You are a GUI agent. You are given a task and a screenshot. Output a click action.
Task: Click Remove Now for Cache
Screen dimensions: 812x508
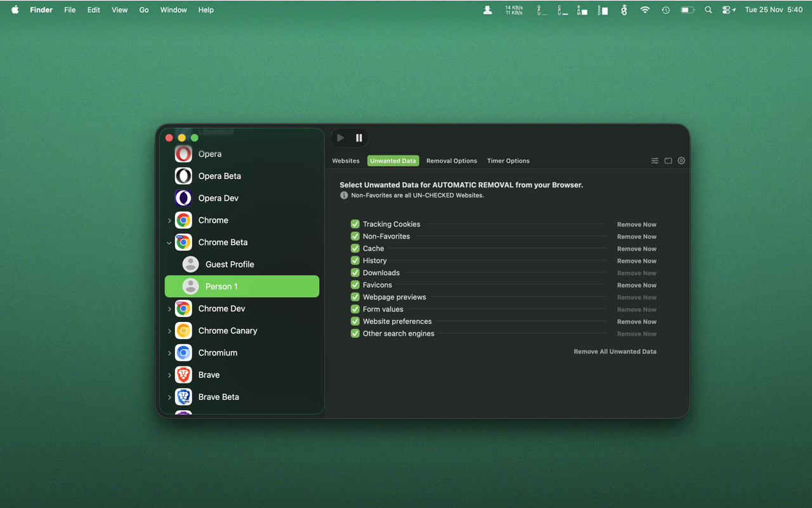pos(637,249)
